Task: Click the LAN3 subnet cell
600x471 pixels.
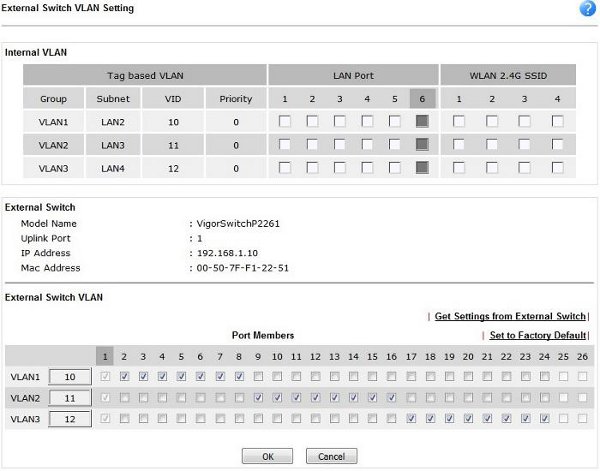Action: pyautogui.click(x=113, y=145)
